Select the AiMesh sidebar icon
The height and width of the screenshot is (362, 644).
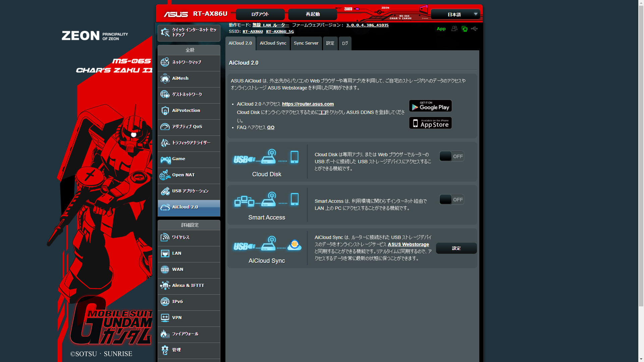pyautogui.click(x=189, y=78)
